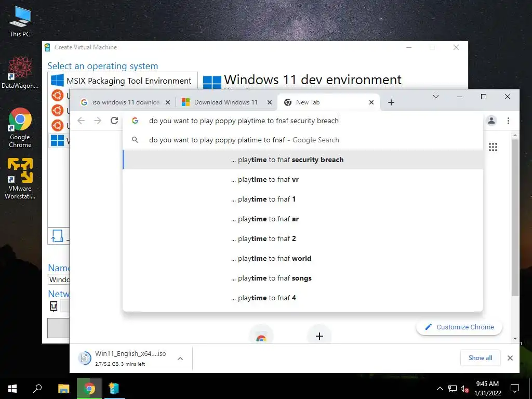Select suggestion ending in 'fnaf ar'

[x=303, y=219]
